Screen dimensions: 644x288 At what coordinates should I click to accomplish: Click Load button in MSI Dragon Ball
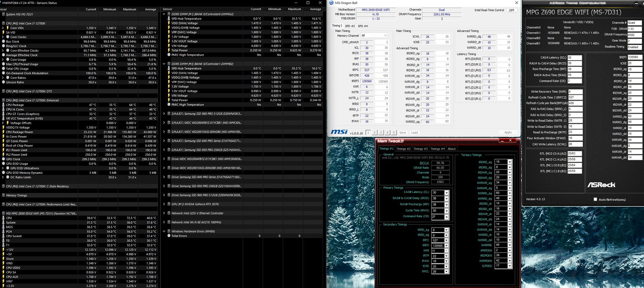point(414,133)
